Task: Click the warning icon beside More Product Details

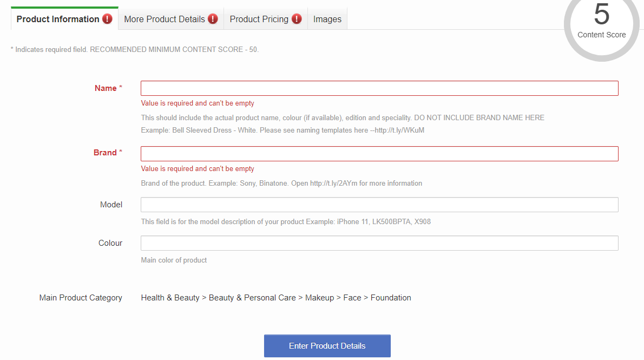Action: point(213,19)
